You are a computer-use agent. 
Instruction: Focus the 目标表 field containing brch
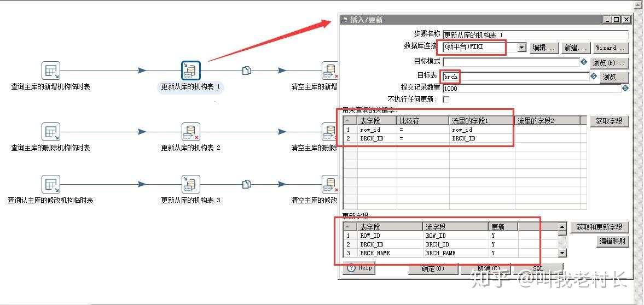(x=516, y=77)
